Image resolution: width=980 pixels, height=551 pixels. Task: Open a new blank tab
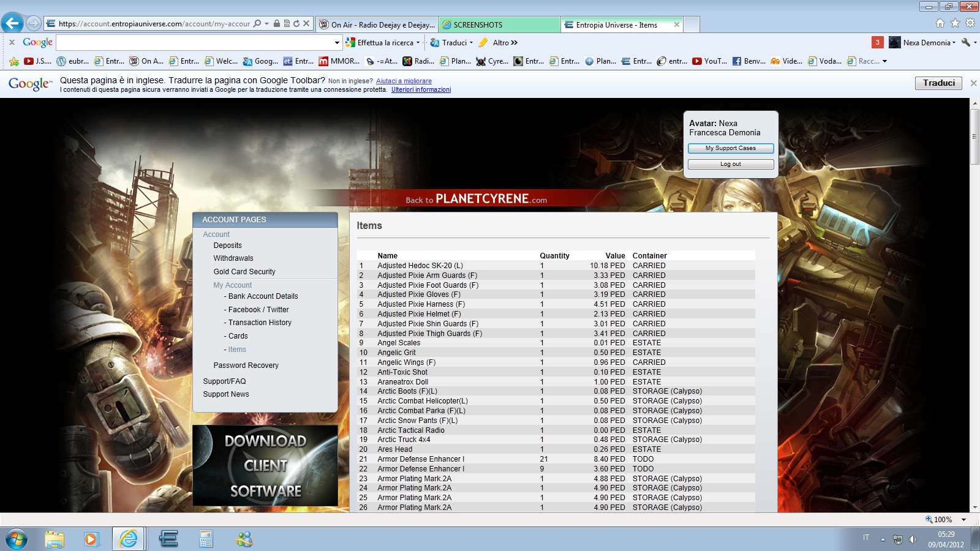692,24
